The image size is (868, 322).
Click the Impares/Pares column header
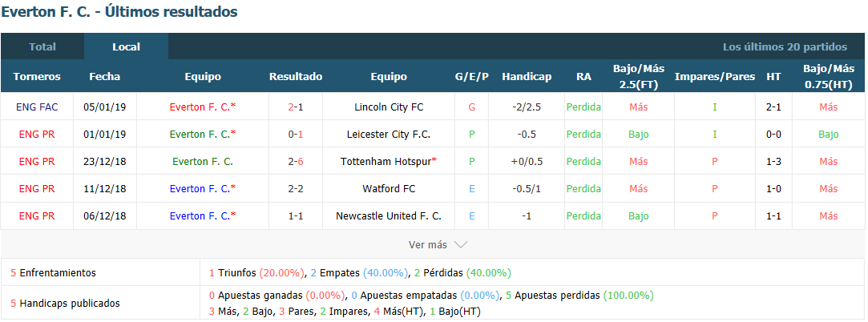coord(715,76)
